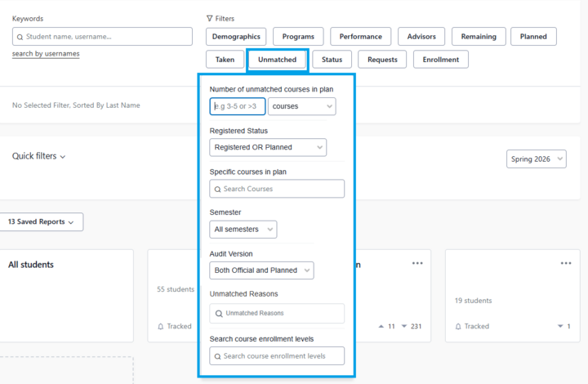Open the Remaining filter
The image size is (588, 384).
(479, 37)
